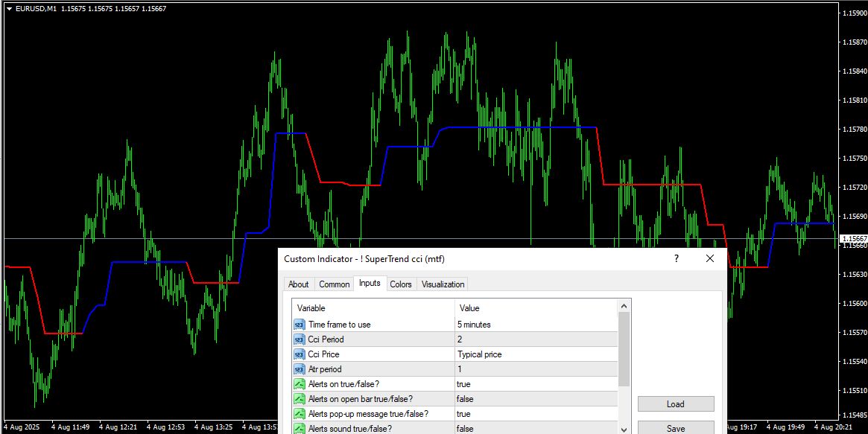Click the 1.15570 price scale label
This screenshot has width=868, height=434.
click(x=855, y=333)
